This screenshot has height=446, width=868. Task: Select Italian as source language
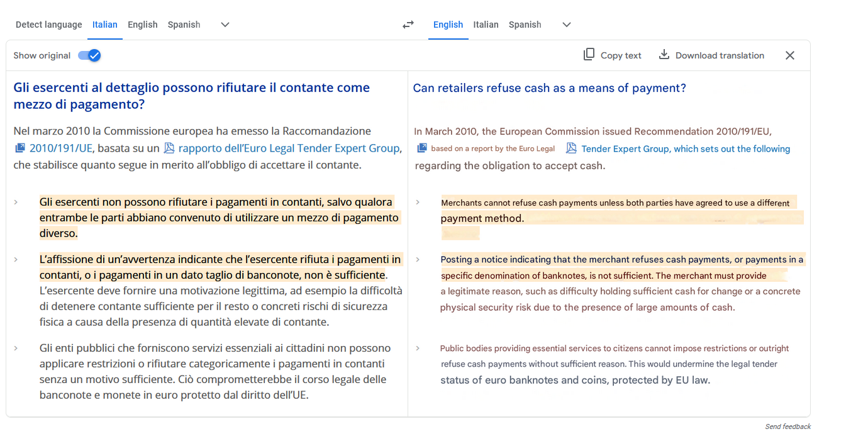[x=104, y=25]
